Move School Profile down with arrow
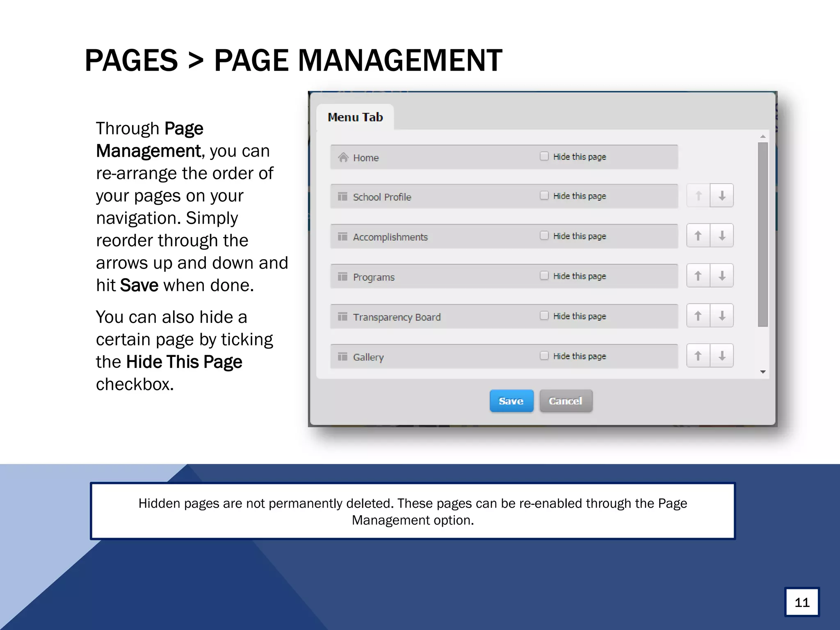The width and height of the screenshot is (840, 630). (x=722, y=196)
